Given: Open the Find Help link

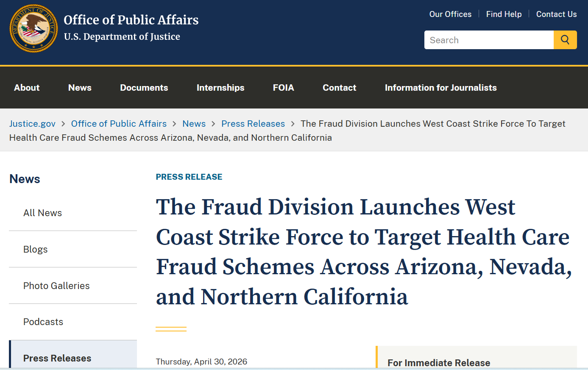Looking at the screenshot, I should coord(504,14).
